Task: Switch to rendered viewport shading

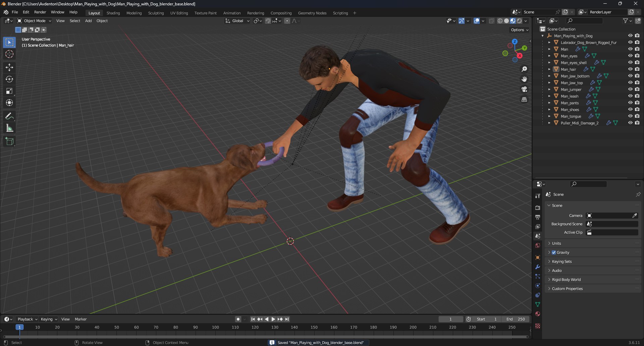Action: pyautogui.click(x=519, y=21)
